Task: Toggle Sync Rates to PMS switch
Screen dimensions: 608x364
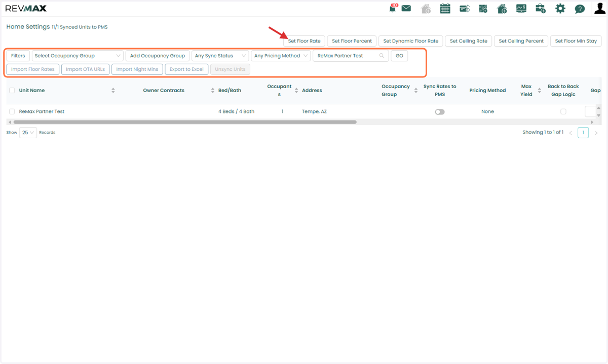Action: [x=440, y=112]
